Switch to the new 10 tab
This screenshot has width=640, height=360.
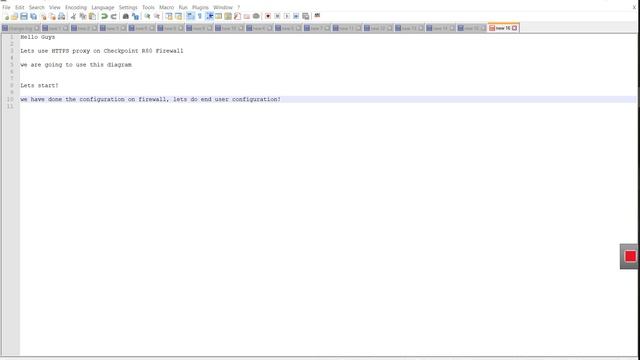(x=229, y=28)
